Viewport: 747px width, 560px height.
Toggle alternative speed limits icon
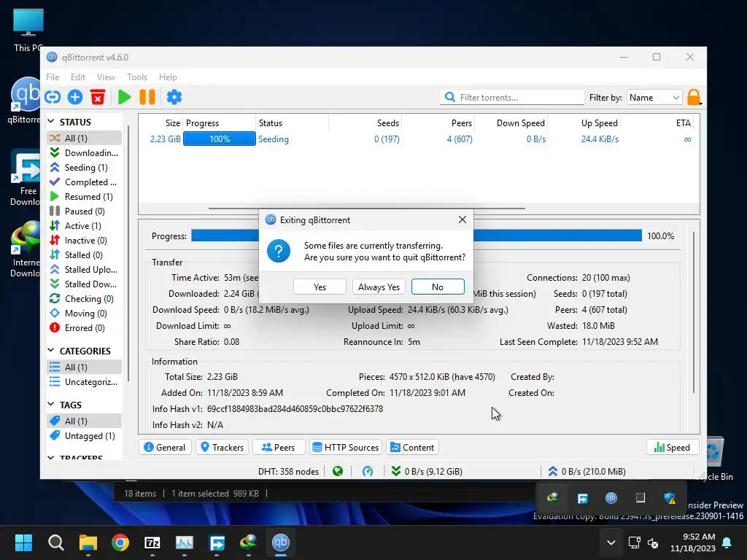point(368,472)
